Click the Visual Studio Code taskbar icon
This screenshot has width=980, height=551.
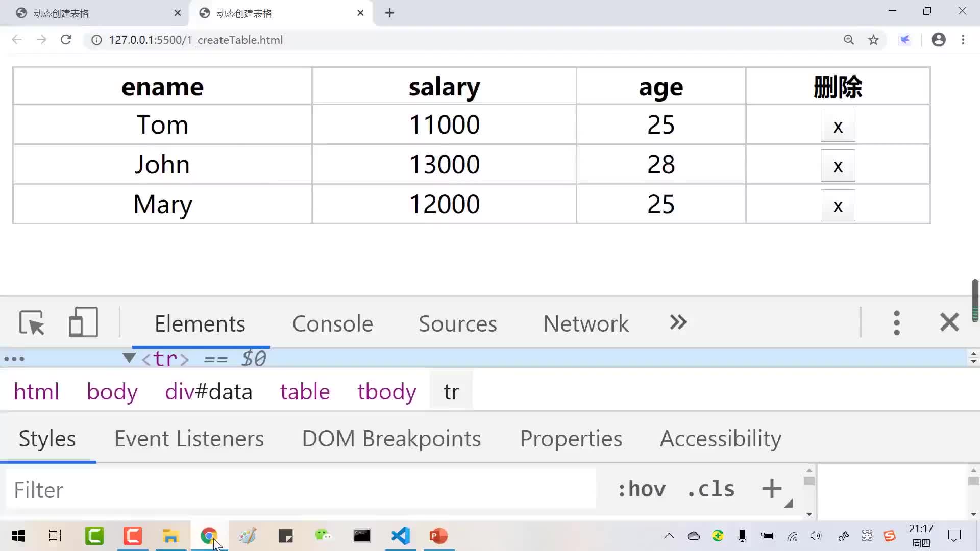[401, 536]
